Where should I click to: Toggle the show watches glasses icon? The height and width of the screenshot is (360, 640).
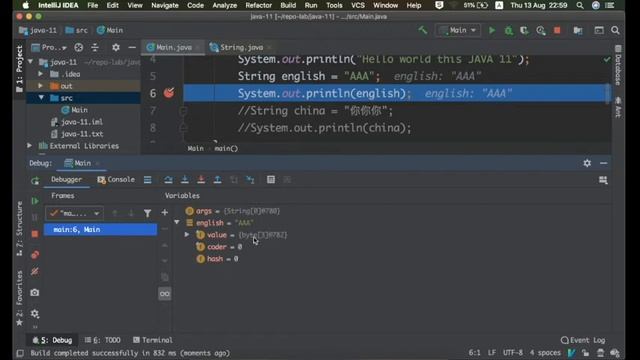(x=164, y=293)
